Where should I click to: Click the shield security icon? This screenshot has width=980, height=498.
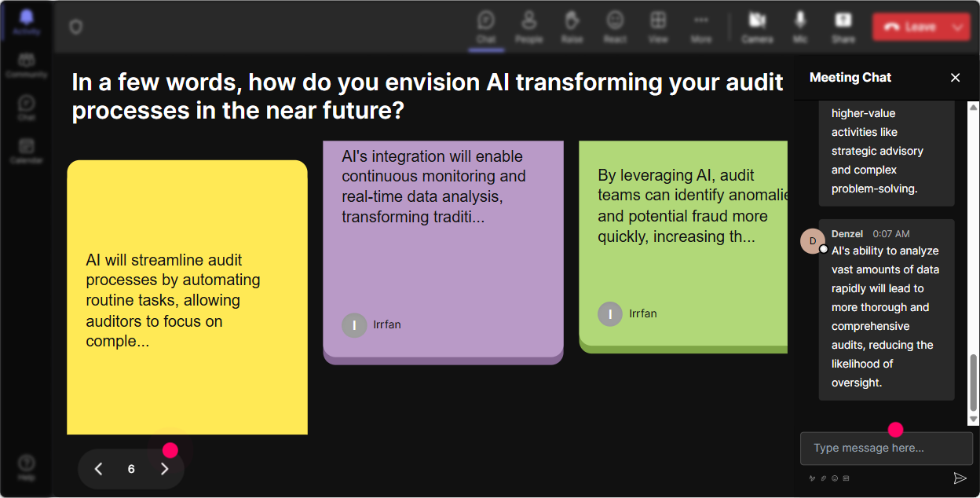coord(75,27)
